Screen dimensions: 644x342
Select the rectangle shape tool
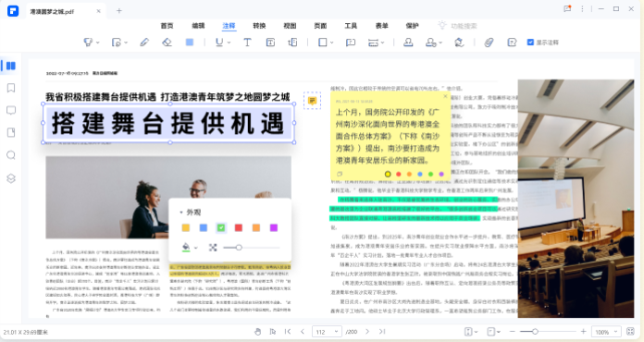(x=323, y=43)
